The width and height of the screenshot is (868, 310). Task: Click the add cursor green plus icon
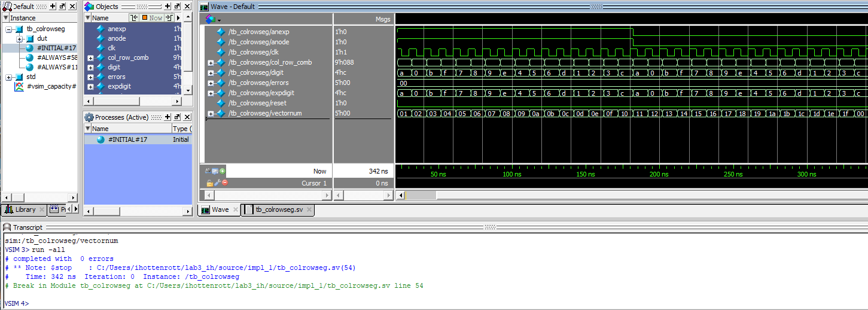(x=223, y=171)
